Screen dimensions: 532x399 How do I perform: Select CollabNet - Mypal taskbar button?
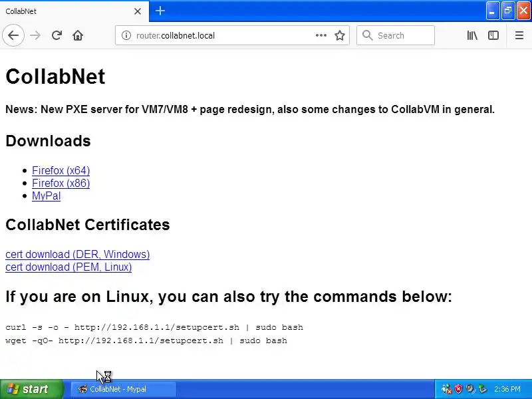point(124,389)
